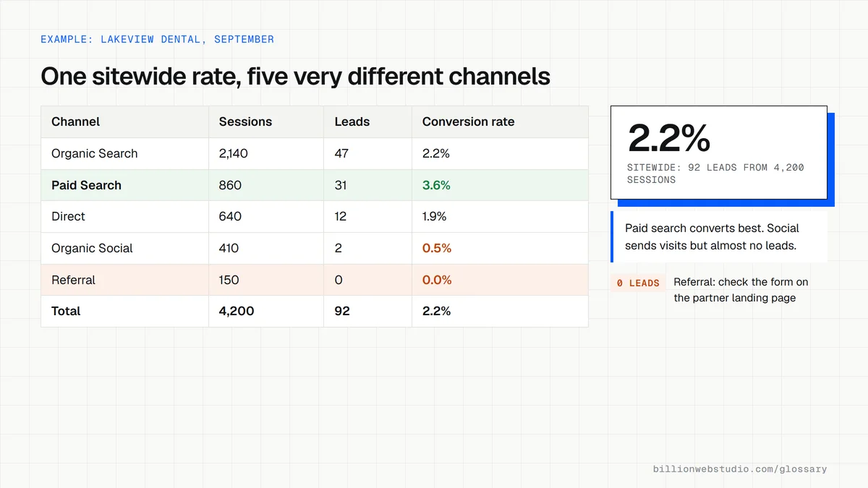
Task: Select the Total row's 2.2% rate
Action: click(x=500, y=311)
